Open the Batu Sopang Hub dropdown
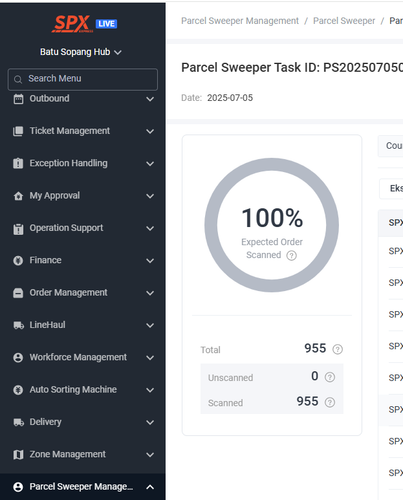This screenshot has height=500, width=403. point(81,52)
